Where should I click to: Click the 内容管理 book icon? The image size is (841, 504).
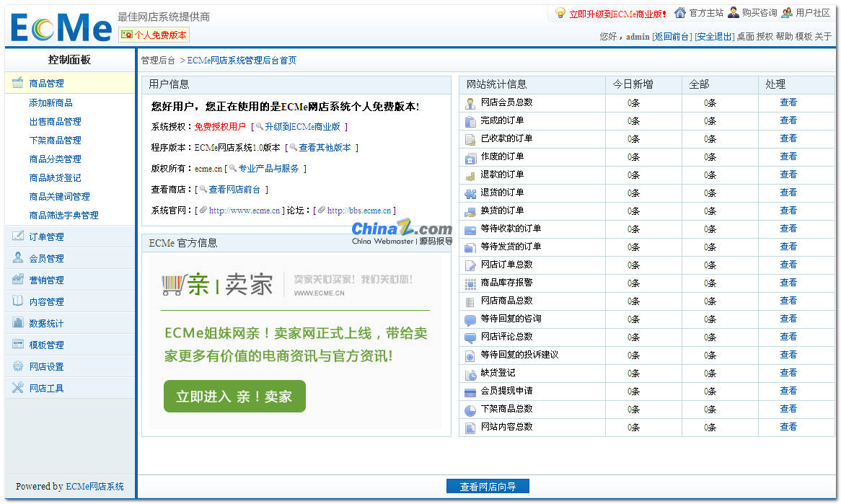click(18, 301)
